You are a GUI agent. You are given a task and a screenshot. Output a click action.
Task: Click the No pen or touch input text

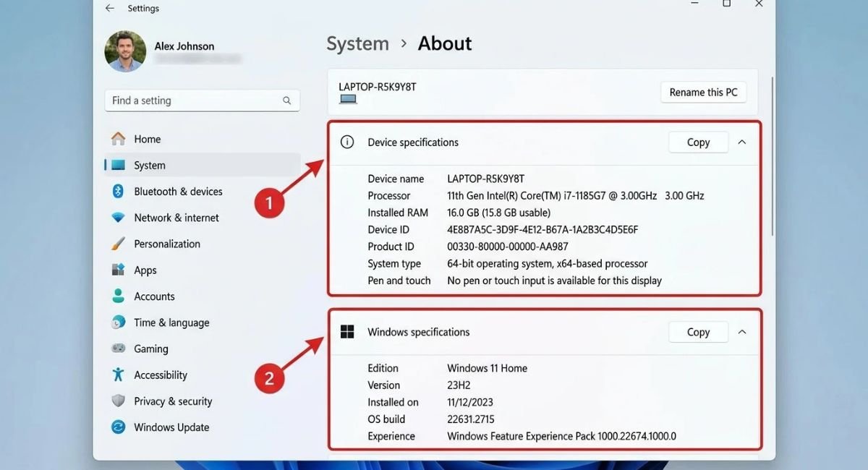pyautogui.click(x=555, y=281)
